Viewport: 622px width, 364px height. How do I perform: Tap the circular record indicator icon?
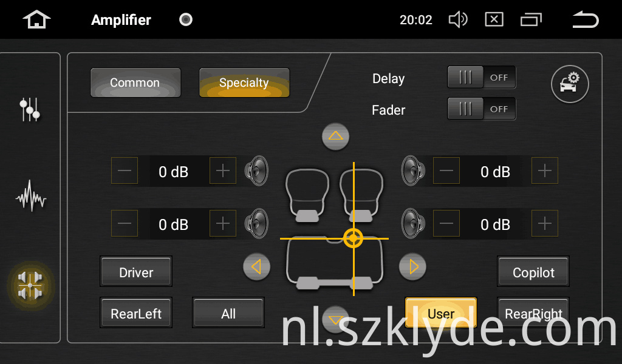point(186,19)
